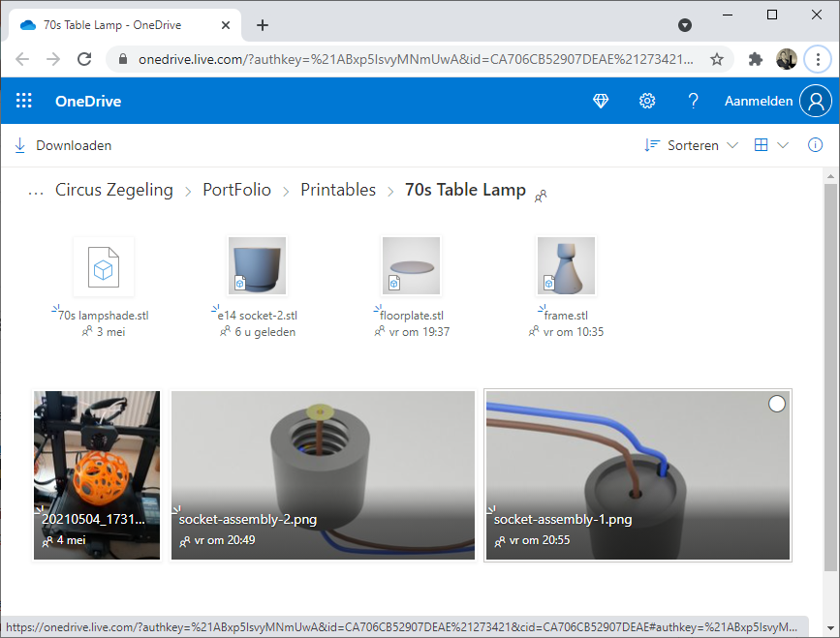Viewport: 840px width, 638px height.
Task: Click the premium diamond icon
Action: coord(601,100)
